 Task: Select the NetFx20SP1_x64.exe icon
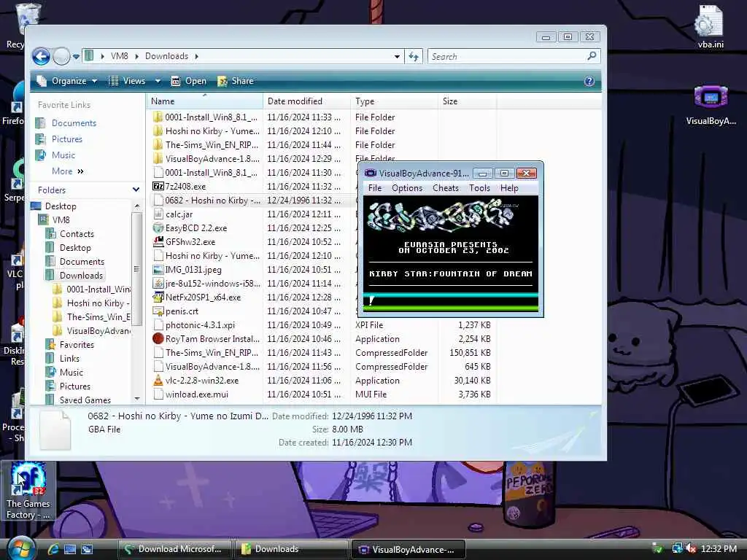tap(158, 297)
